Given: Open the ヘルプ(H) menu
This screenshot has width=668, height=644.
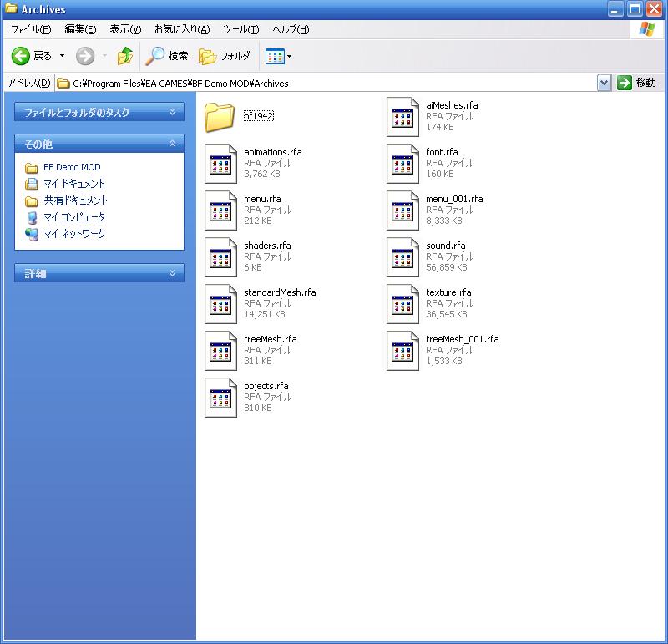Looking at the screenshot, I should [291, 29].
